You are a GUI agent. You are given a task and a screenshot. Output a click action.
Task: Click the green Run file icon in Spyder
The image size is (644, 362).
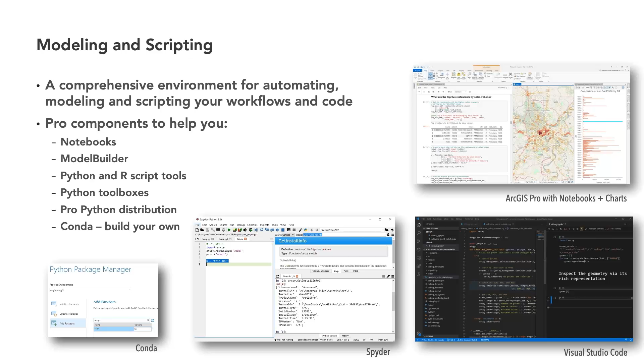(x=229, y=230)
